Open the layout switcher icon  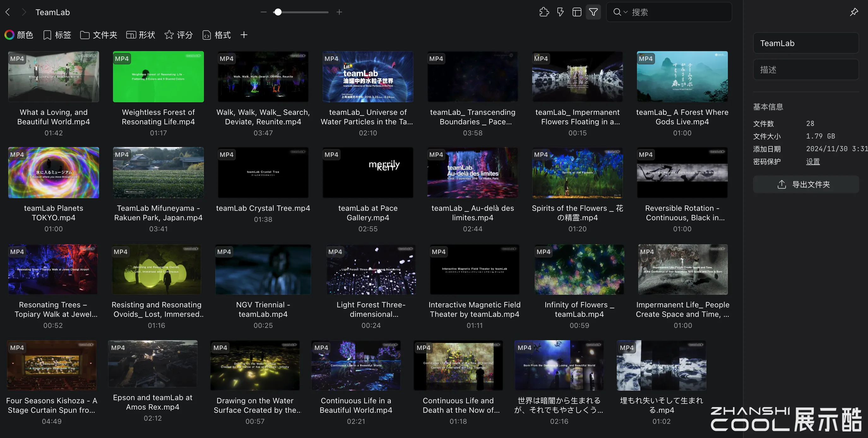(x=577, y=12)
